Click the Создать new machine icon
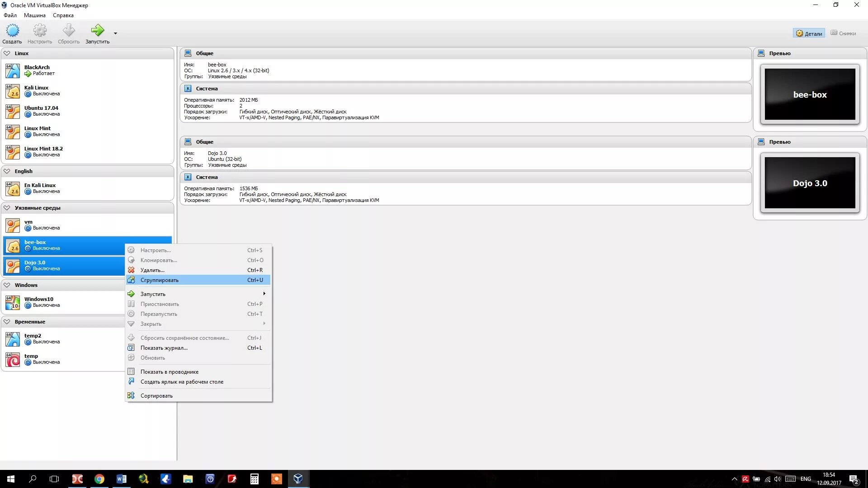 [x=12, y=31]
